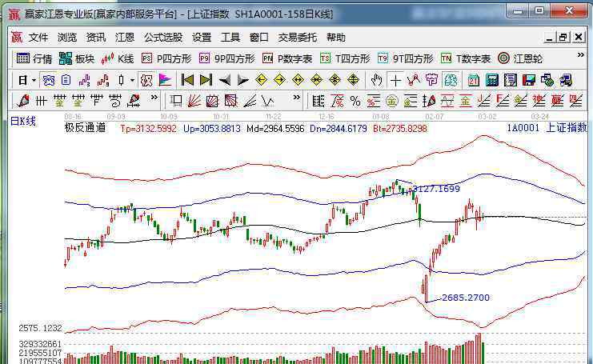The width and height of the screenshot is (593, 364).
Task: Click the Up=3053.8813 indicator value
Action: (x=212, y=129)
